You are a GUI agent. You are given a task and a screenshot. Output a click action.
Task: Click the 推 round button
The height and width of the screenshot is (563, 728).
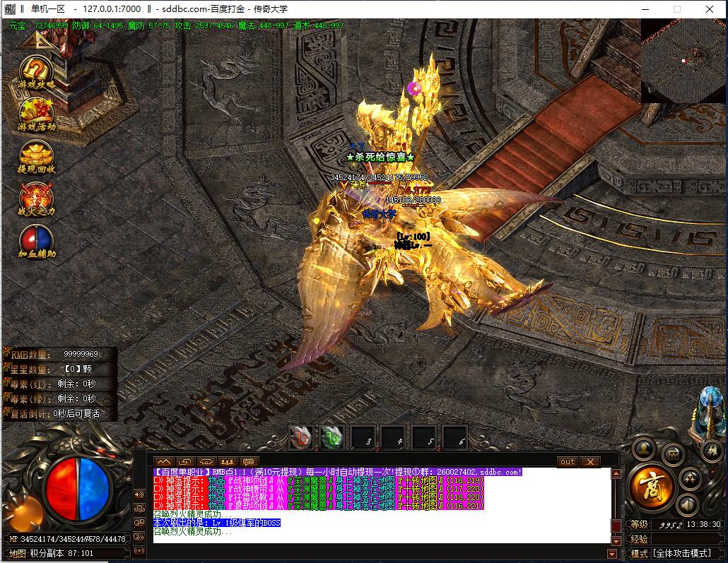click(x=712, y=450)
